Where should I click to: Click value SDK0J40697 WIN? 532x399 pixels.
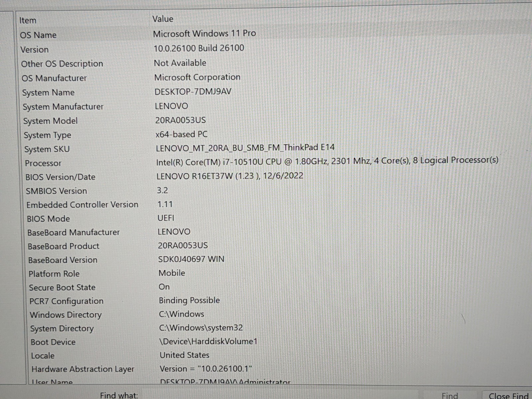191,259
